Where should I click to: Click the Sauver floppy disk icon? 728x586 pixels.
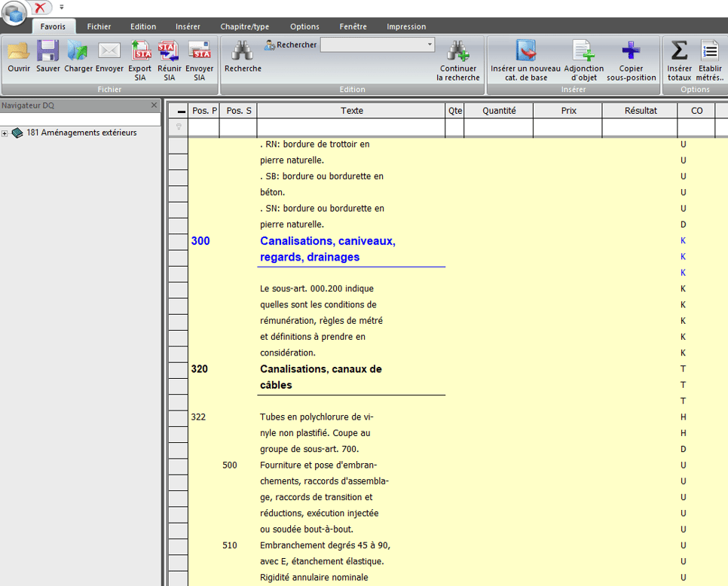tap(47, 56)
